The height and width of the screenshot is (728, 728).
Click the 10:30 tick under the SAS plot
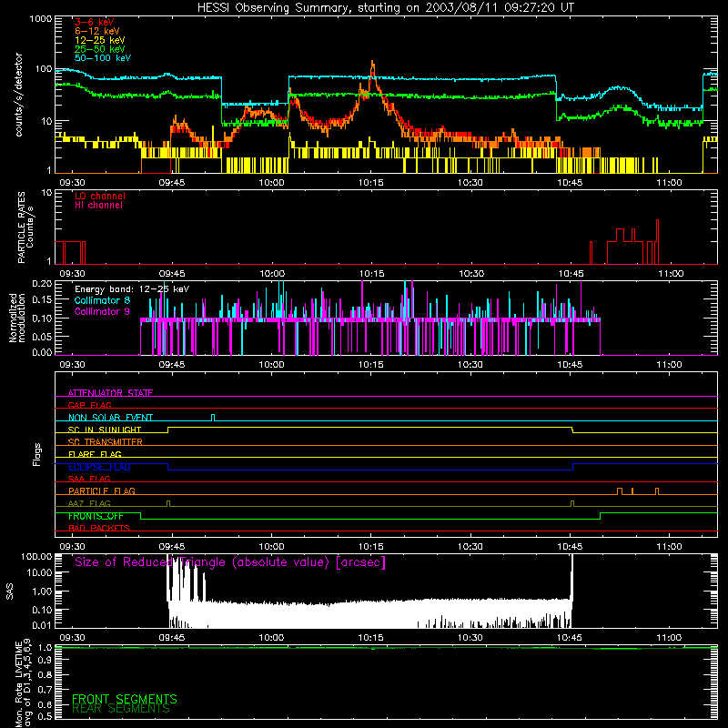click(x=470, y=638)
